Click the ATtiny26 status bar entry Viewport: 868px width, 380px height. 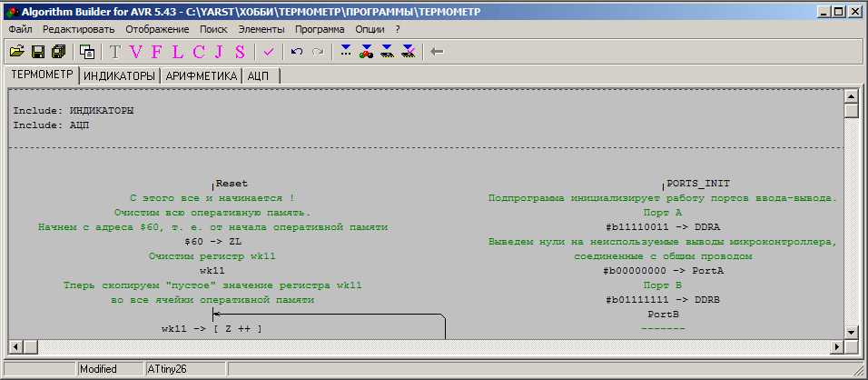point(185,369)
